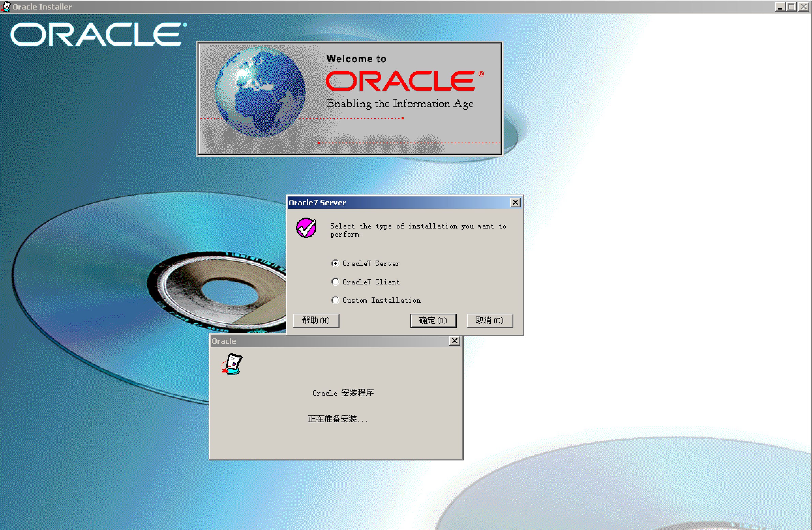Click the '正在准备安装...' progress message
Viewport: 812px width, 530px height.
337,419
